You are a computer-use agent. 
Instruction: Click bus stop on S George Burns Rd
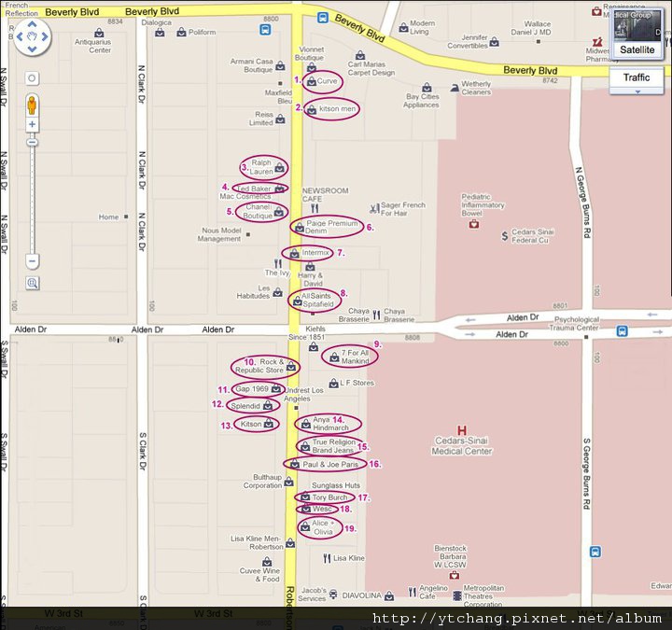point(595,552)
